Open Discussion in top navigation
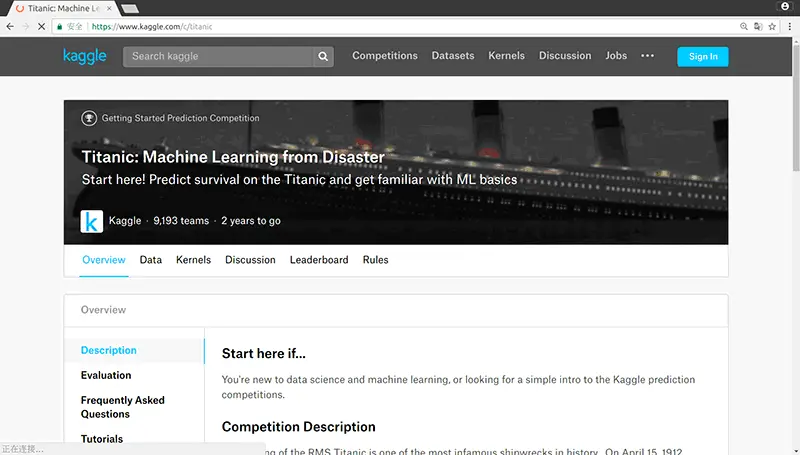The image size is (800, 455). click(x=565, y=56)
